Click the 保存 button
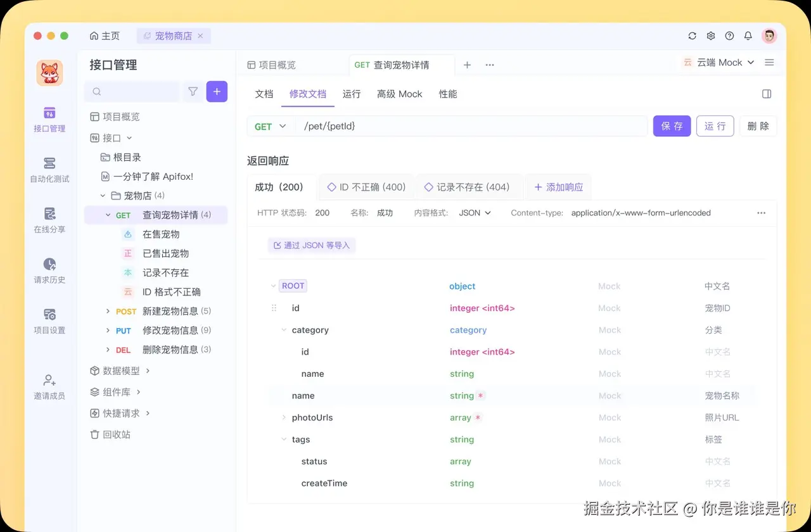 672,126
